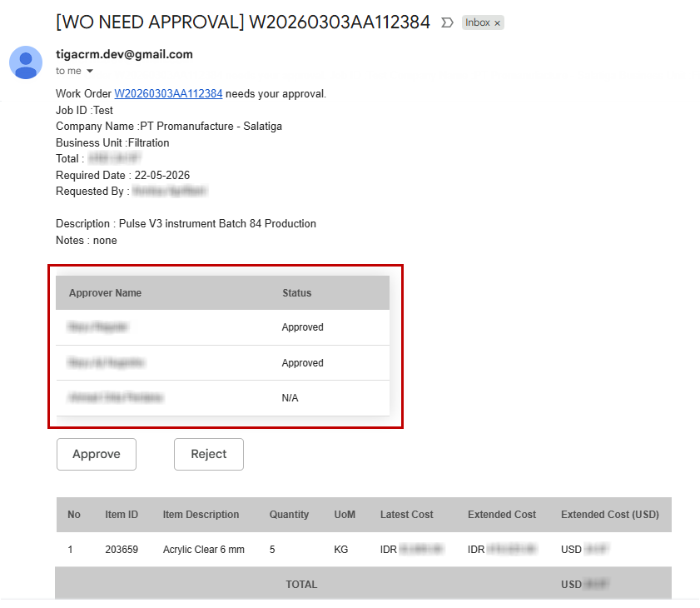Select the N/A status cell
Viewport: 700px width, 608px height.
click(290, 398)
